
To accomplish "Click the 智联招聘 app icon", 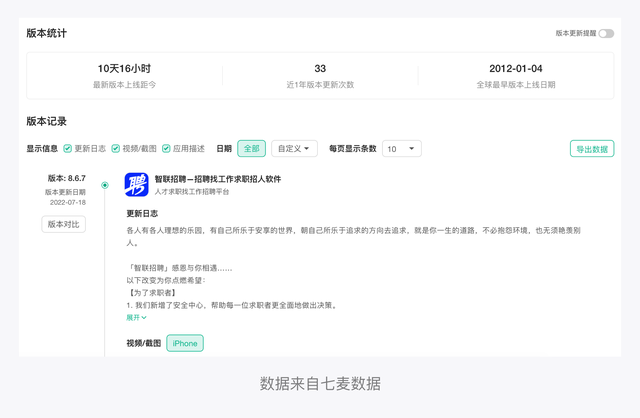I will click(136, 185).
